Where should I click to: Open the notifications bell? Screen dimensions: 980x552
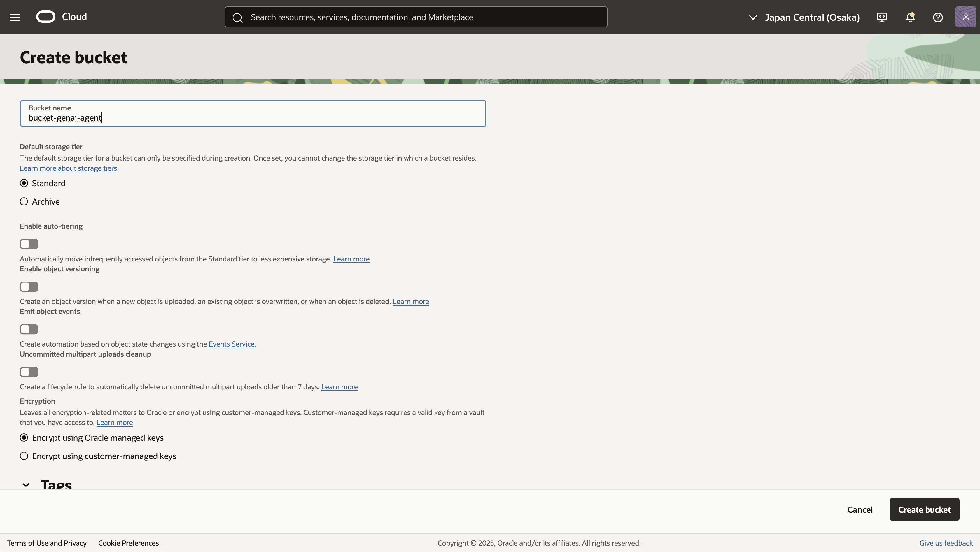pyautogui.click(x=910, y=17)
